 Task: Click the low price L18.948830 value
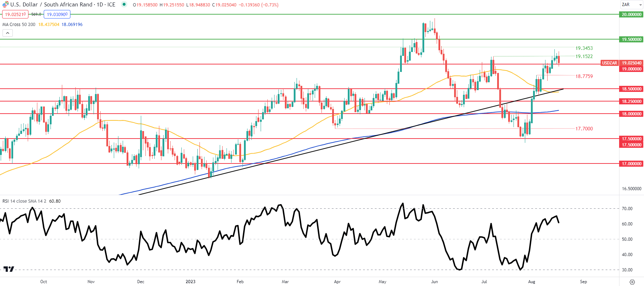198,5
